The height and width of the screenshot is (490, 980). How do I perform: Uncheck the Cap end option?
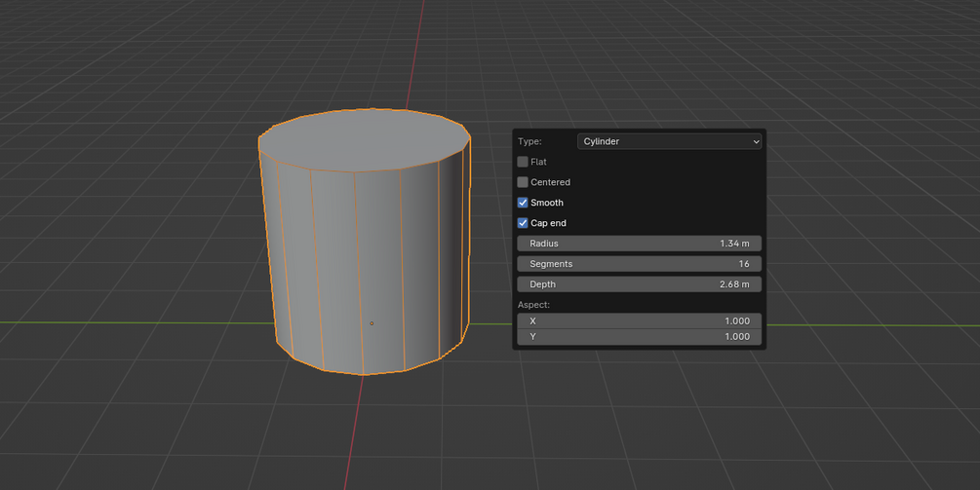tap(523, 223)
